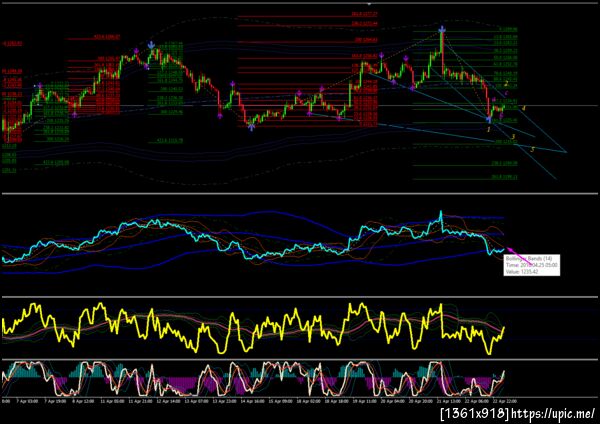
Task: Select the blue up arrow at the 14 Apr low
Action: [251, 127]
